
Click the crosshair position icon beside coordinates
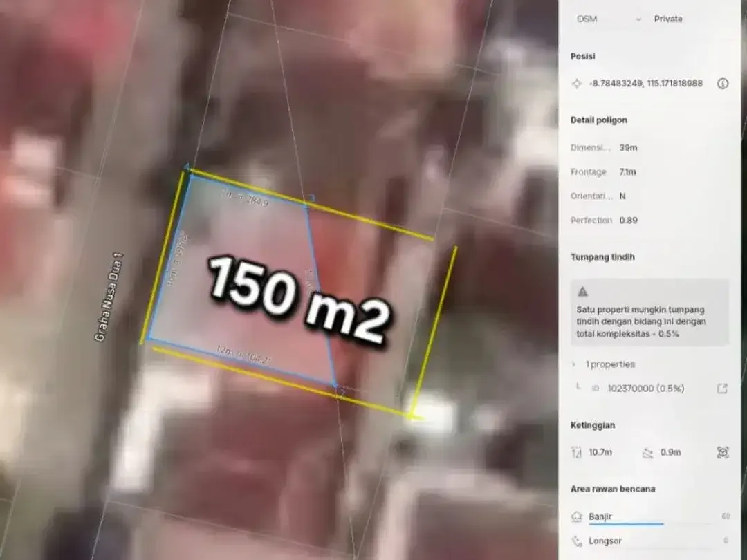coord(576,84)
